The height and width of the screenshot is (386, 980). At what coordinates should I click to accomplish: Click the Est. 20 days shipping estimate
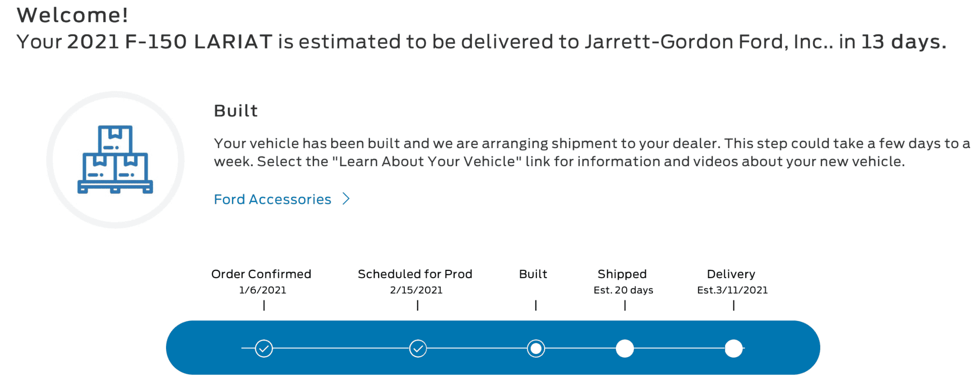[x=623, y=290]
